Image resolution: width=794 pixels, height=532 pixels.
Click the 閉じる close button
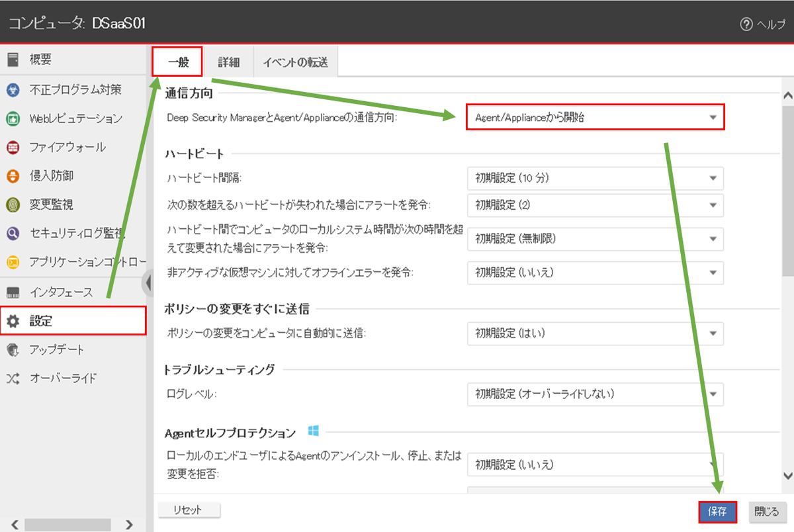pyautogui.click(x=767, y=511)
